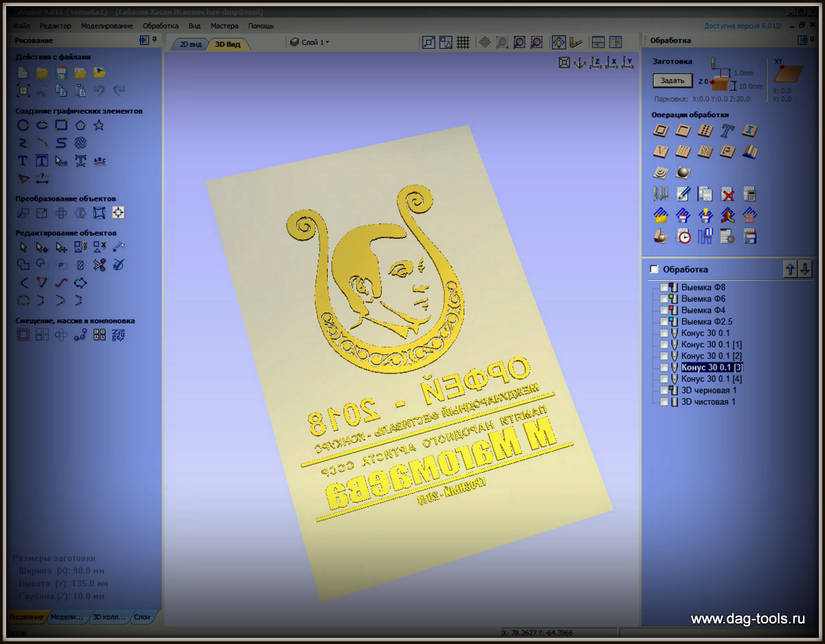825x644 pixels.
Task: Click the Задать material setup button
Action: [x=672, y=81]
